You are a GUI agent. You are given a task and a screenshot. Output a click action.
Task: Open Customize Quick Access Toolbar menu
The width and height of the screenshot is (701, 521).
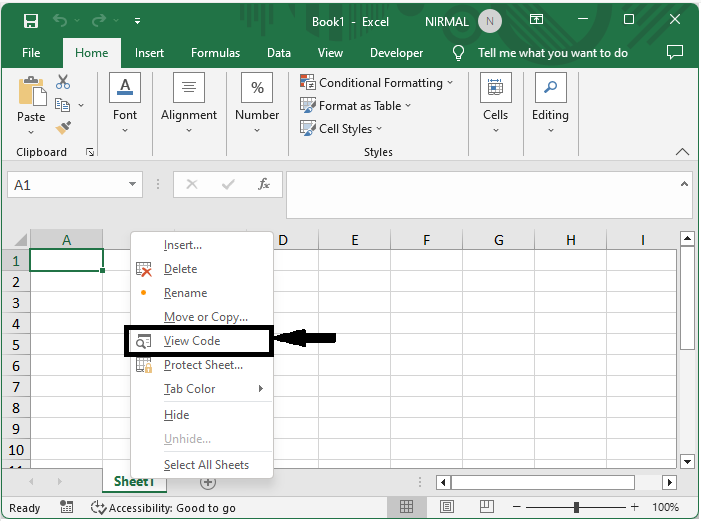coord(137,21)
